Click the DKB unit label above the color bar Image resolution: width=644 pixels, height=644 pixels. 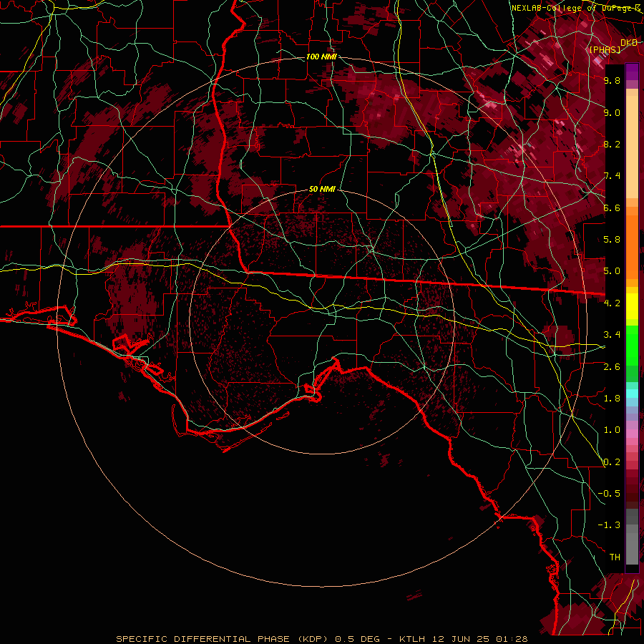[x=629, y=43]
